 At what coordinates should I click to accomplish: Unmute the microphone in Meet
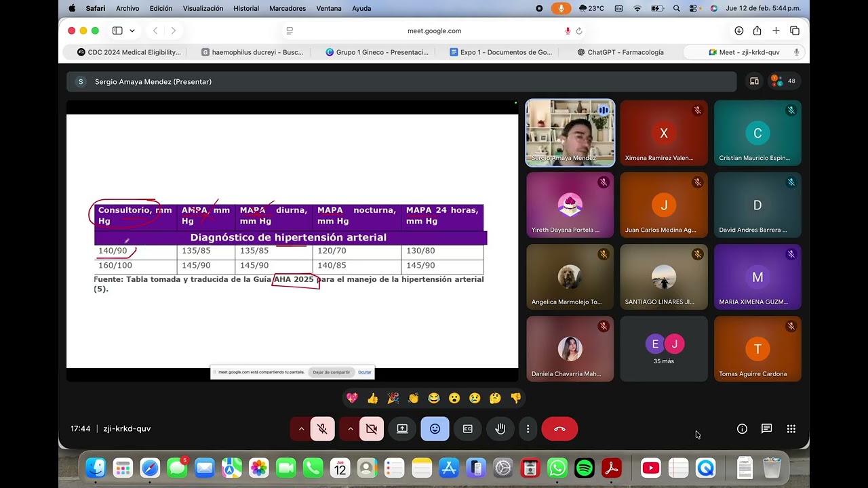(x=323, y=429)
